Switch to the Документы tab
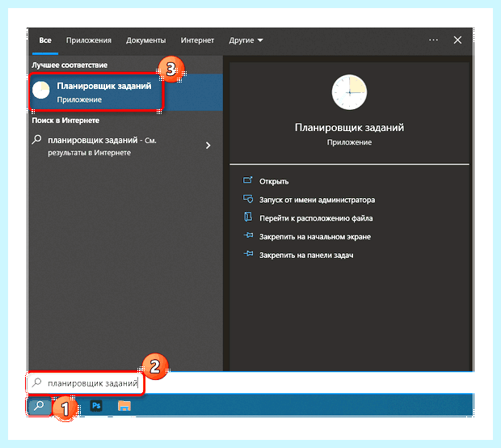This screenshot has height=448, width=501. click(145, 40)
